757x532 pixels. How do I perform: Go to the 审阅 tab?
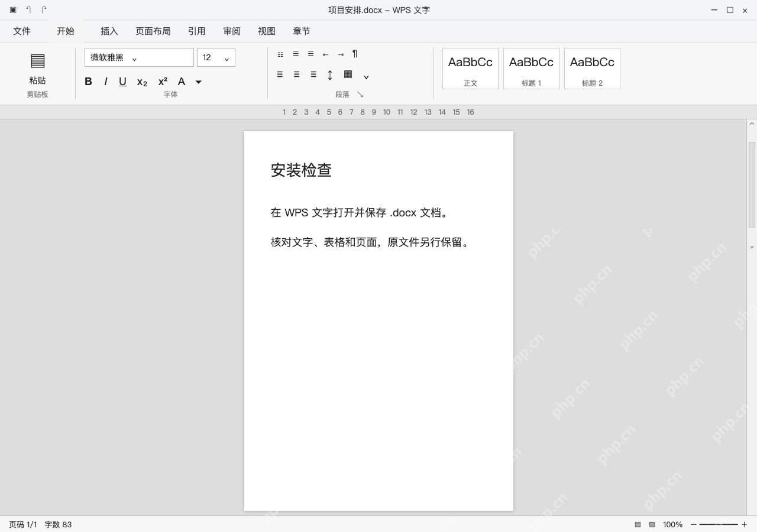click(232, 31)
